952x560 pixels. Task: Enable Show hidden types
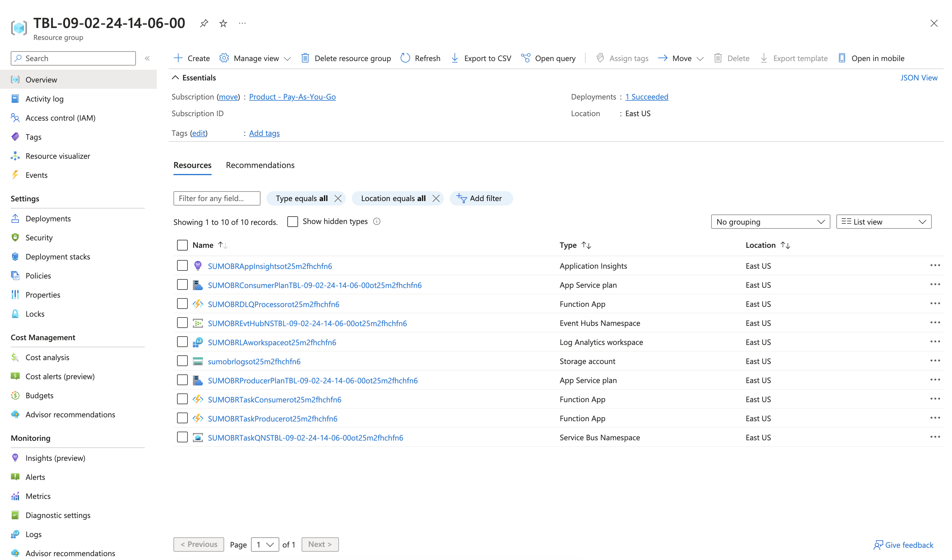[x=292, y=222]
